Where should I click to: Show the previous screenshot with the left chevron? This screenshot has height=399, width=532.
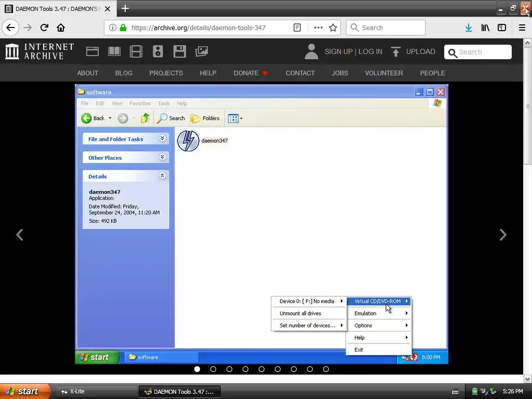(x=20, y=235)
